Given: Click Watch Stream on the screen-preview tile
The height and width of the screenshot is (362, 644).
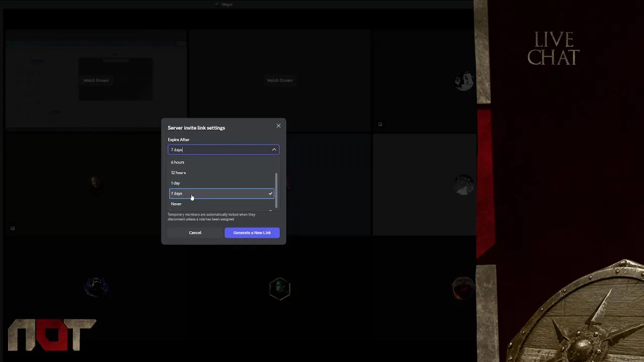Looking at the screenshot, I should (x=96, y=80).
